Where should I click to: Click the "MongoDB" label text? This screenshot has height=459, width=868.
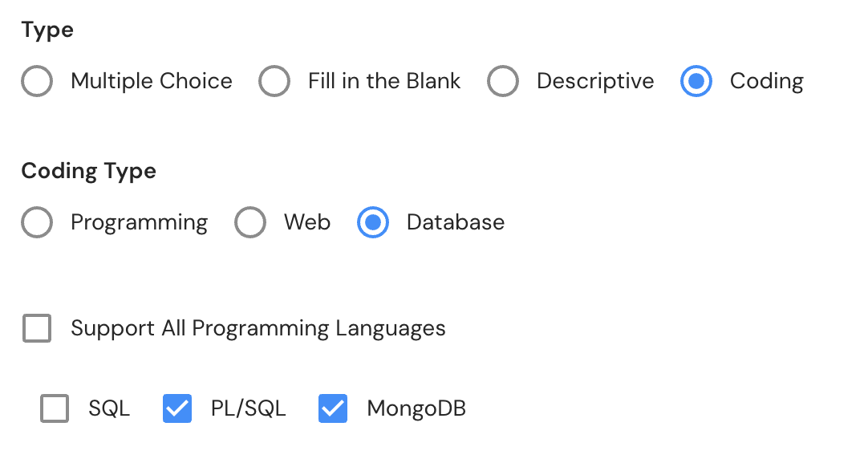(x=416, y=408)
